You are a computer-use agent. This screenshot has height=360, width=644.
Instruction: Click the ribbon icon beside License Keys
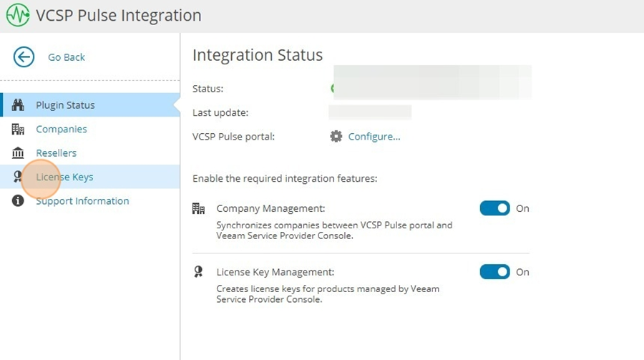click(18, 177)
